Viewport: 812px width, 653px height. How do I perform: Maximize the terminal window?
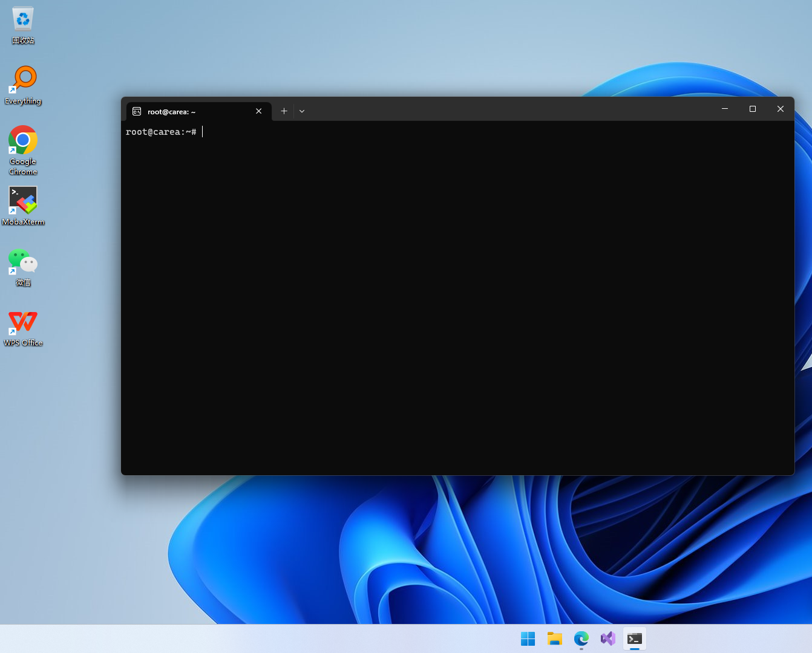click(x=753, y=109)
